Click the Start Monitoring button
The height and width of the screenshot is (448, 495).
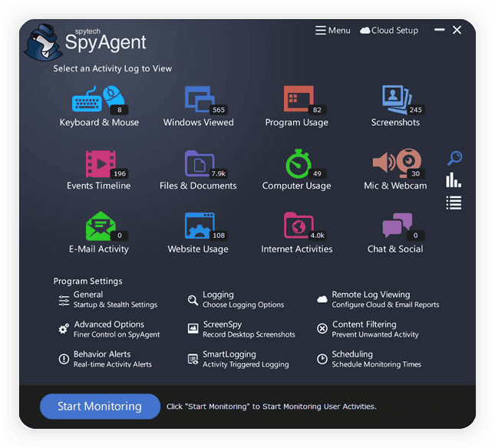point(100,407)
